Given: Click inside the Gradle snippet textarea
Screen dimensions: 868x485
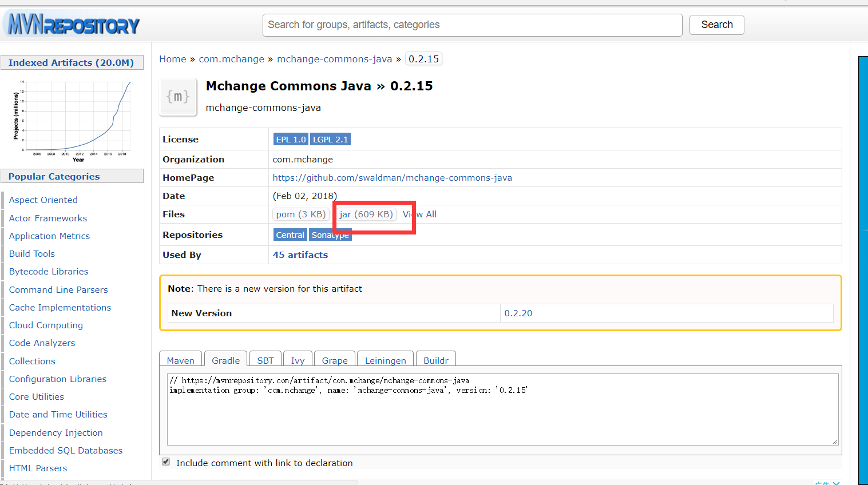Looking at the screenshot, I should pos(503,410).
